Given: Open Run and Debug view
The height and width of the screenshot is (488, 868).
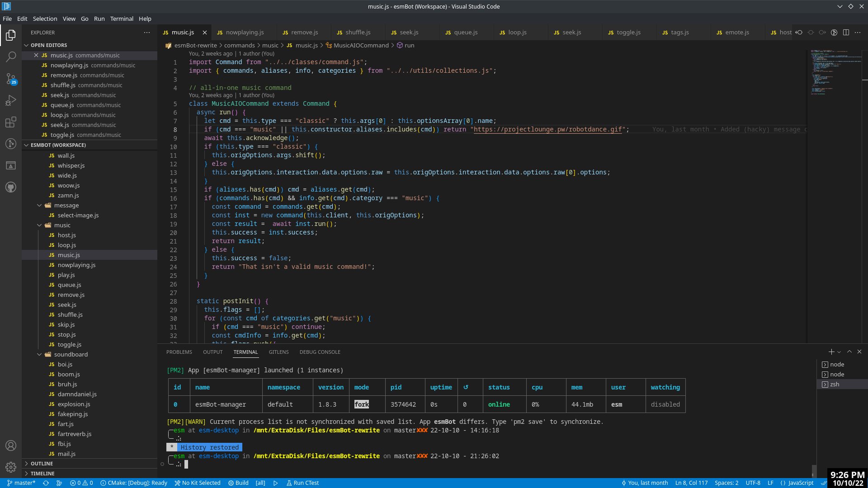Looking at the screenshot, I should 11,100.
